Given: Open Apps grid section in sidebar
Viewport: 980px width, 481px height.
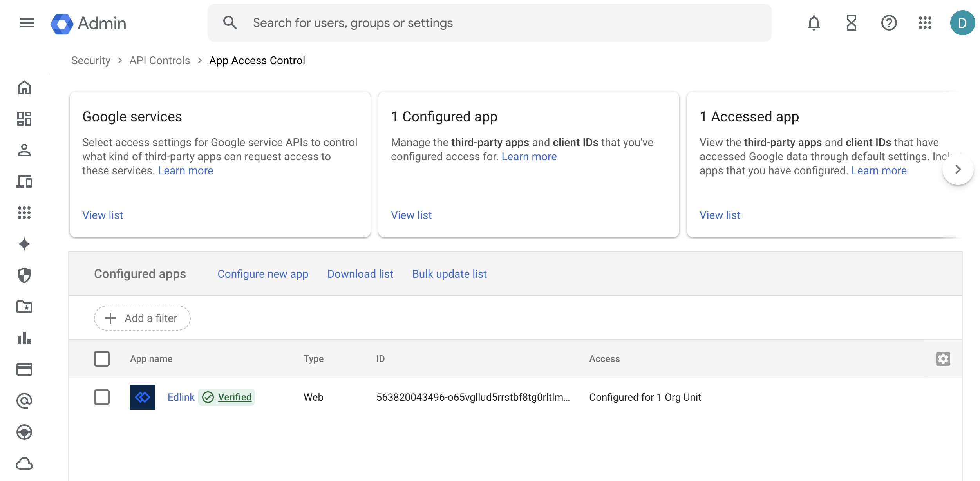Looking at the screenshot, I should [24, 213].
